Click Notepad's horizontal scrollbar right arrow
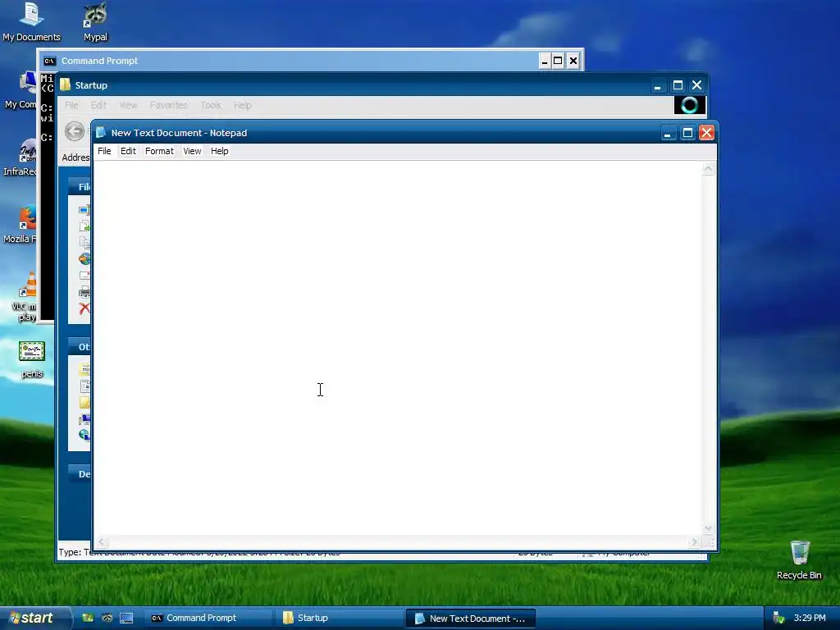This screenshot has height=630, width=840. (x=694, y=541)
